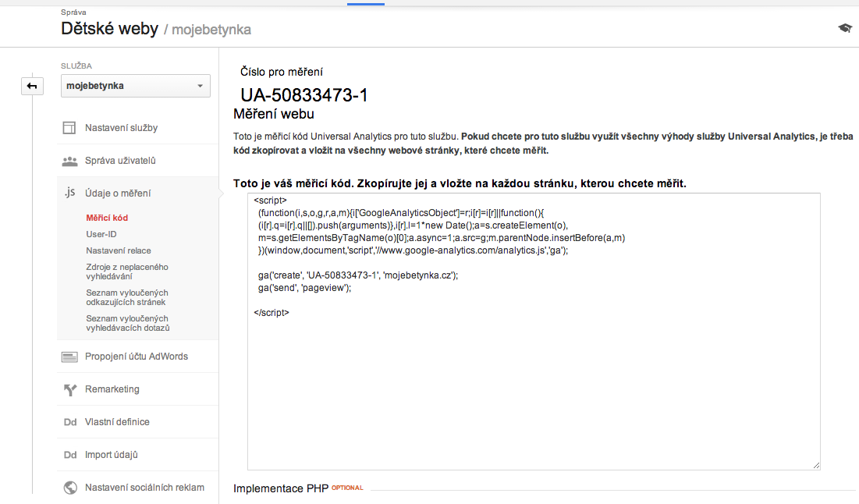Click the Dd icon beside Vlastní definice
The width and height of the screenshot is (859, 504).
point(70,422)
